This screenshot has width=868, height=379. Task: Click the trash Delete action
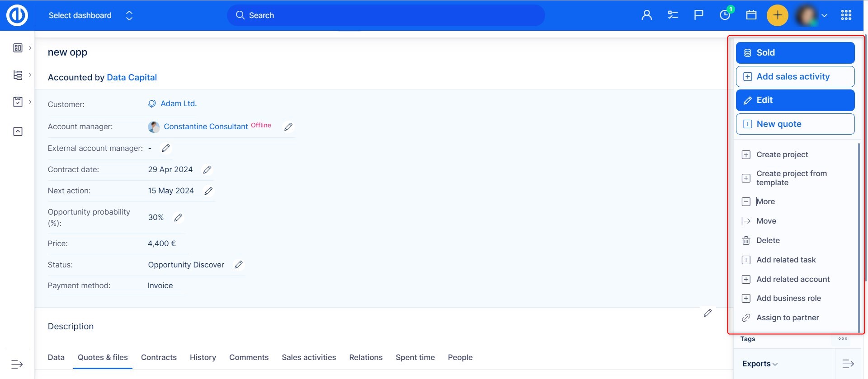(x=768, y=240)
